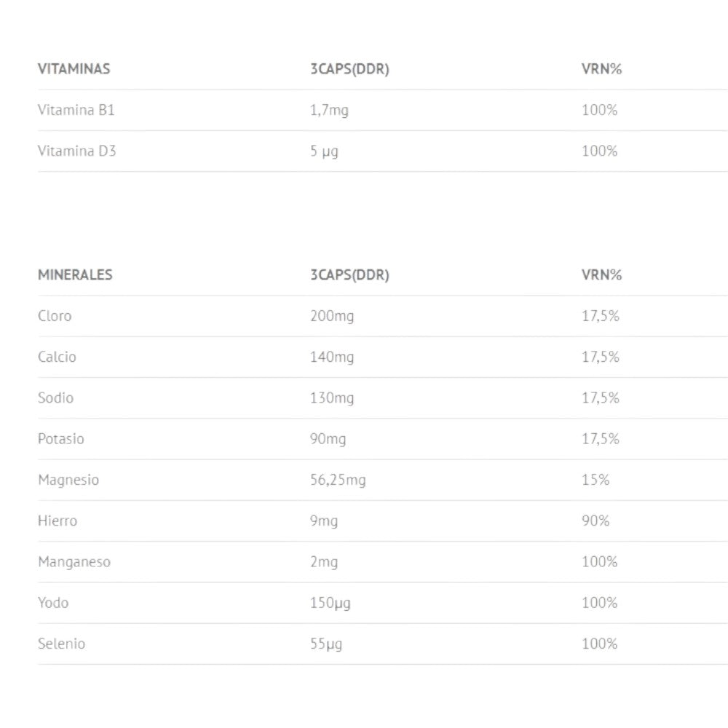
Task: Select the Cloro mineral label
Action: click(x=55, y=316)
